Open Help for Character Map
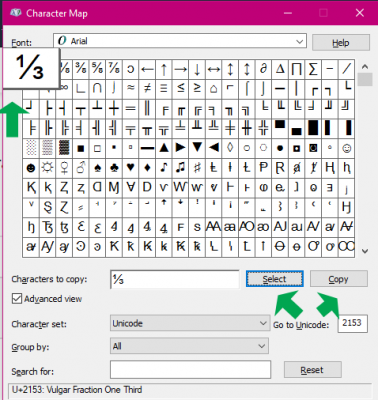 point(341,43)
